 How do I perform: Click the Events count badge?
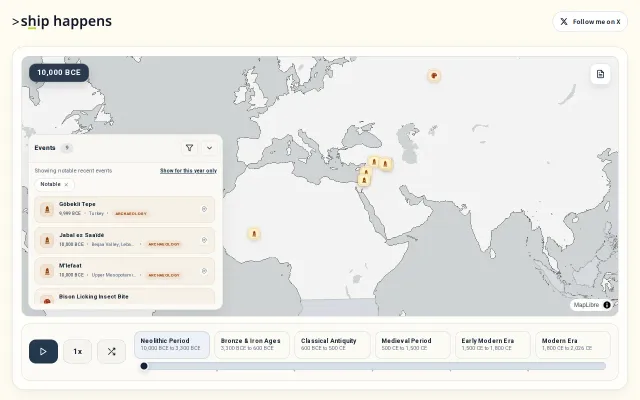pyautogui.click(x=67, y=148)
